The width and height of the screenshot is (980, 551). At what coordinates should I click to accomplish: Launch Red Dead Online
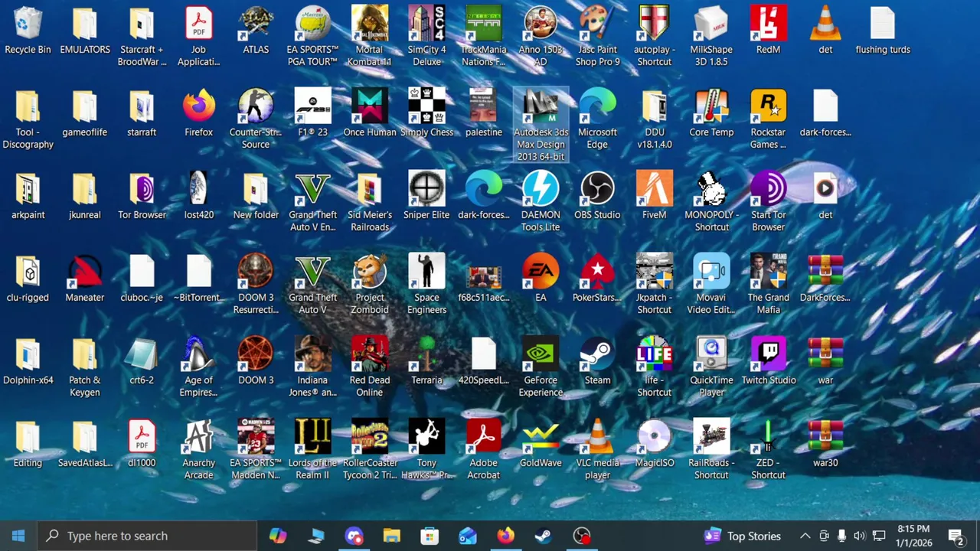click(x=370, y=366)
